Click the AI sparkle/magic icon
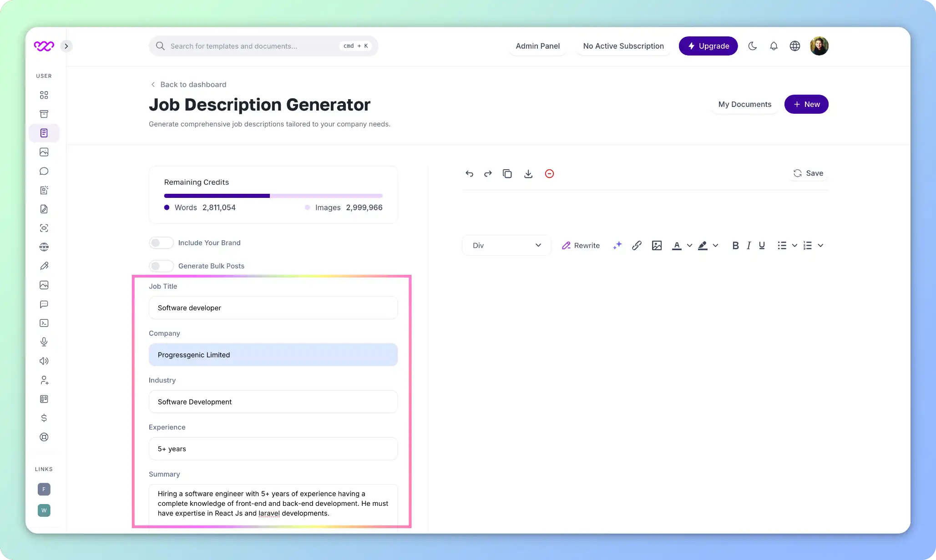 pyautogui.click(x=617, y=245)
